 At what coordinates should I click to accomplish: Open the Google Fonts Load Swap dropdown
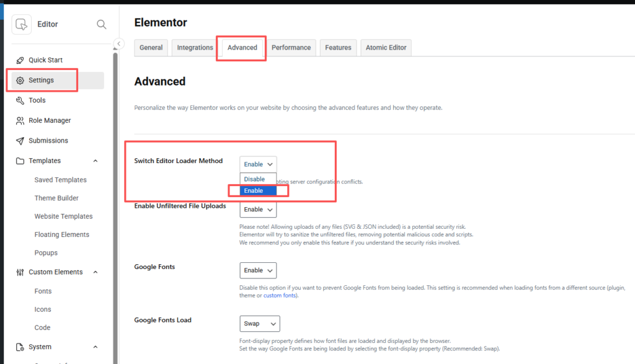tap(260, 324)
